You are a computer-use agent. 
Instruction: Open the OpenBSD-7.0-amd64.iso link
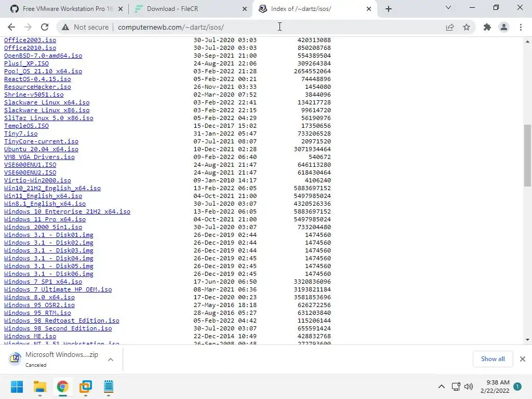point(43,56)
